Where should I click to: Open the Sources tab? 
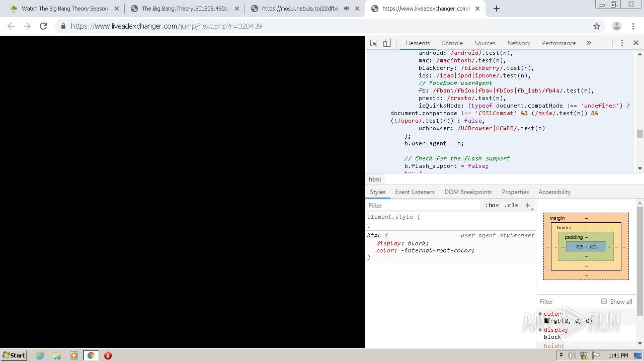pos(485,43)
